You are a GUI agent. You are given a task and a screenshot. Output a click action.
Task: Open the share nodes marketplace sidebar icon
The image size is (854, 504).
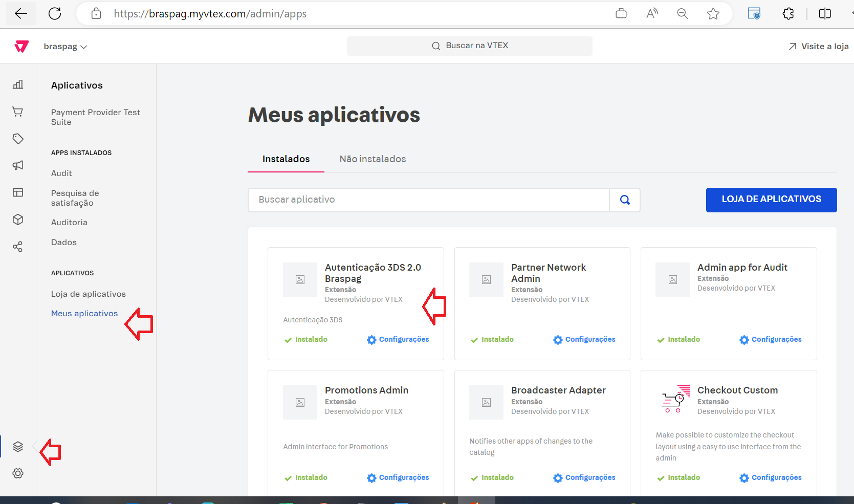pyautogui.click(x=18, y=247)
